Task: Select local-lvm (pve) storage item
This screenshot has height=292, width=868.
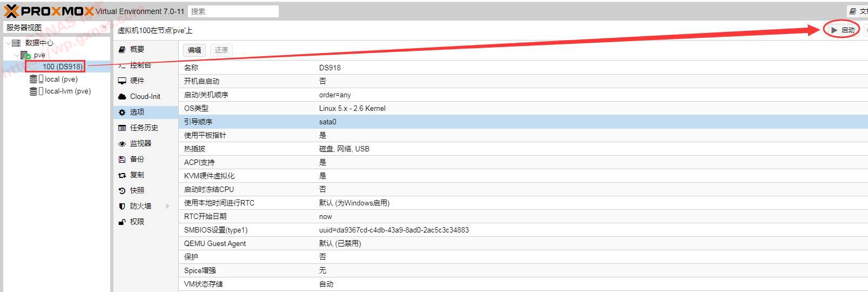Action: (68, 91)
